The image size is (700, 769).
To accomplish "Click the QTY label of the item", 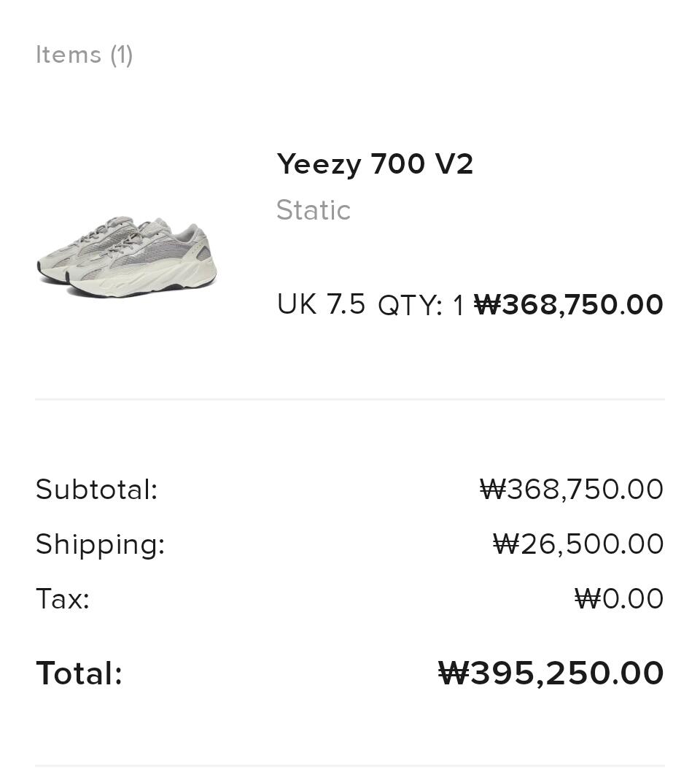I will point(410,306).
